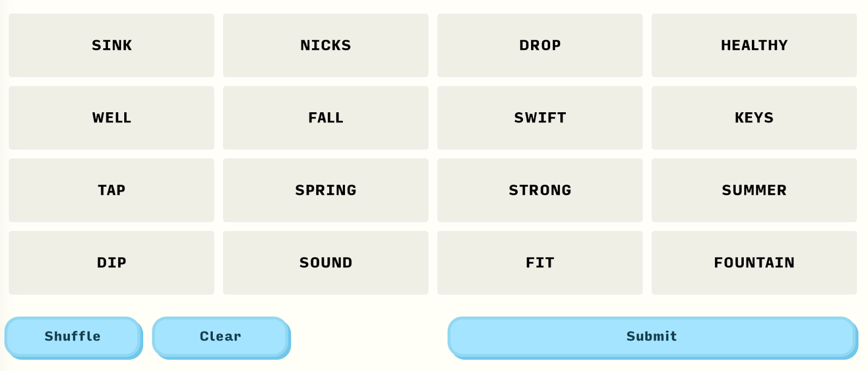Select the WELL word tile

(111, 118)
